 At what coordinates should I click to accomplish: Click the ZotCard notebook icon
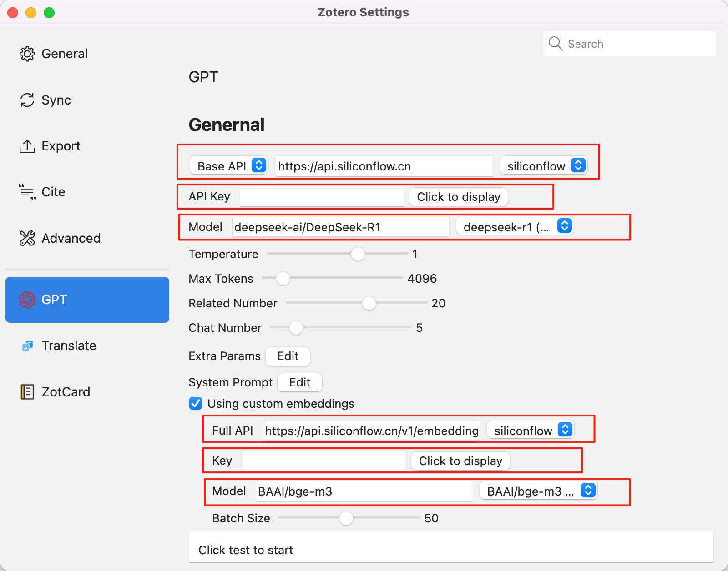coord(27,392)
